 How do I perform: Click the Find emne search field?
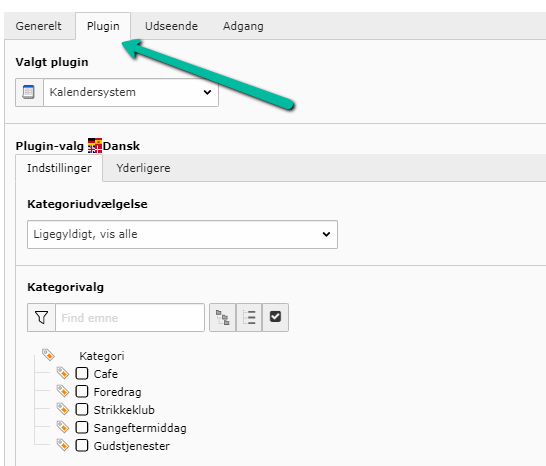coord(130,317)
